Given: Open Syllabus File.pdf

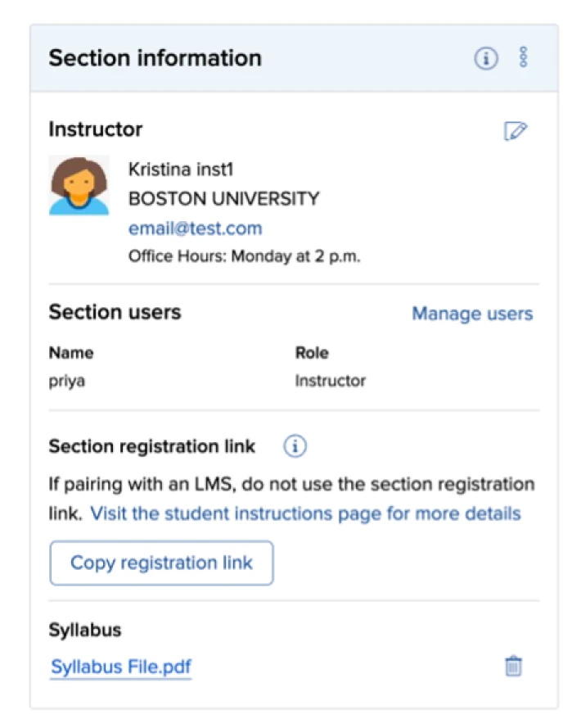Looking at the screenshot, I should tap(121, 667).
